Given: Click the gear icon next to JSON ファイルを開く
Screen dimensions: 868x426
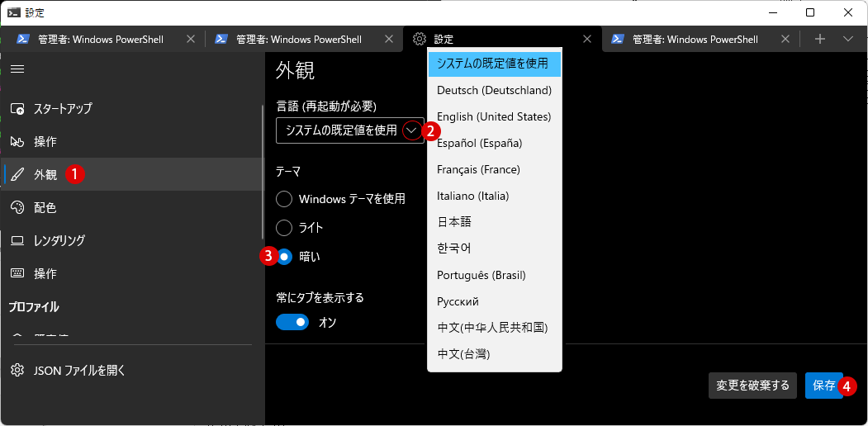Looking at the screenshot, I should (x=17, y=370).
